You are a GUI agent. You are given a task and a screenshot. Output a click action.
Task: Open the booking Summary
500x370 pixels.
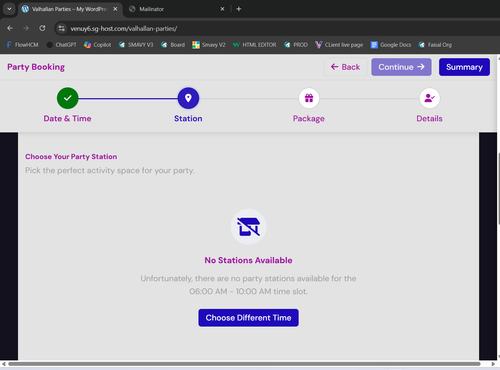click(x=464, y=67)
